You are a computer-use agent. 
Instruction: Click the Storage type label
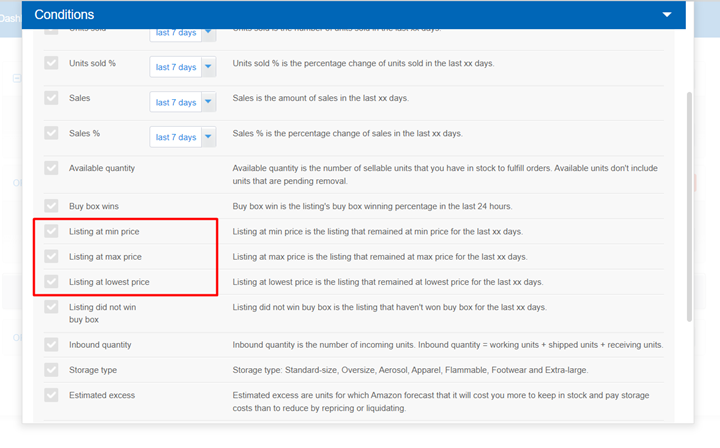click(x=93, y=370)
